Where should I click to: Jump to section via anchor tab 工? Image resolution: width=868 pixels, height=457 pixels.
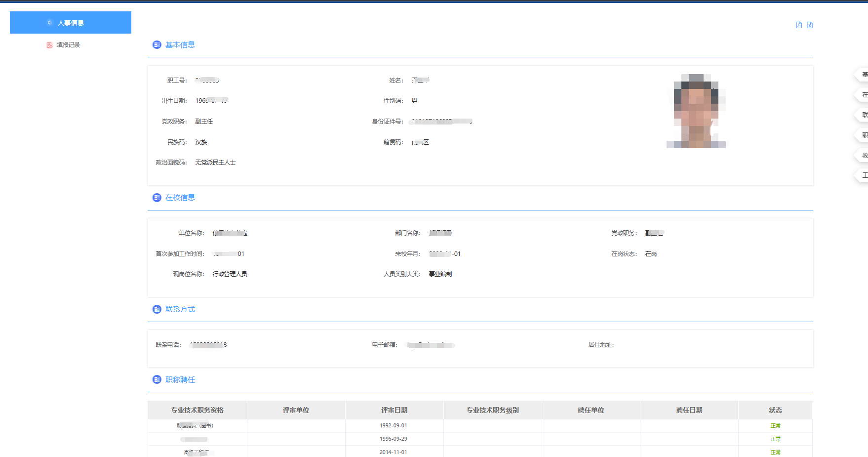point(863,175)
